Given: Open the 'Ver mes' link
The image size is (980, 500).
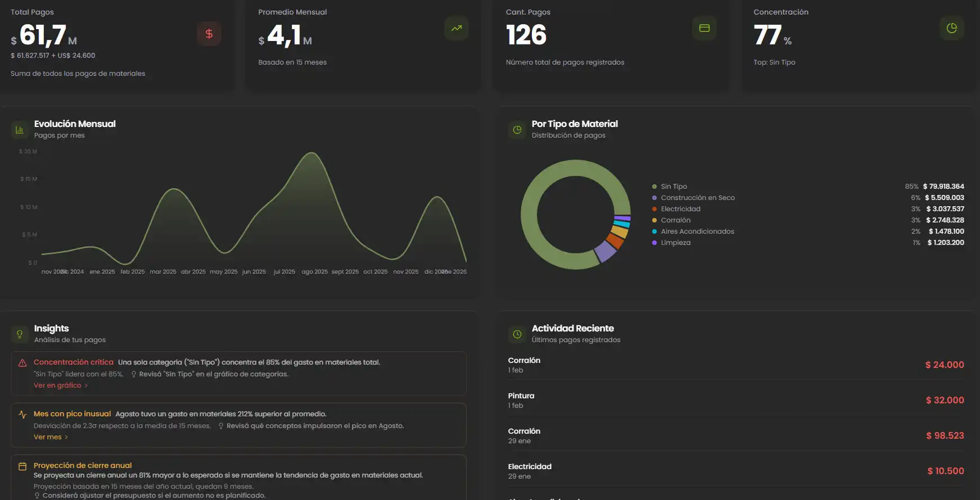Looking at the screenshot, I should click(48, 437).
